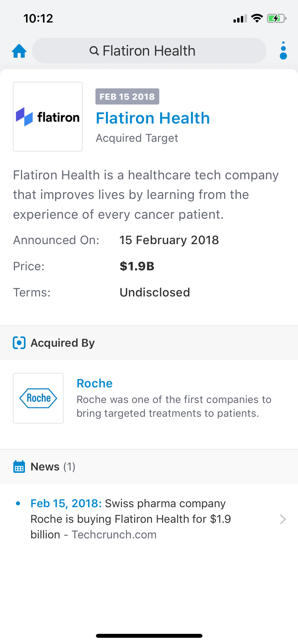
Task: Tap the home icon
Action: [x=19, y=51]
